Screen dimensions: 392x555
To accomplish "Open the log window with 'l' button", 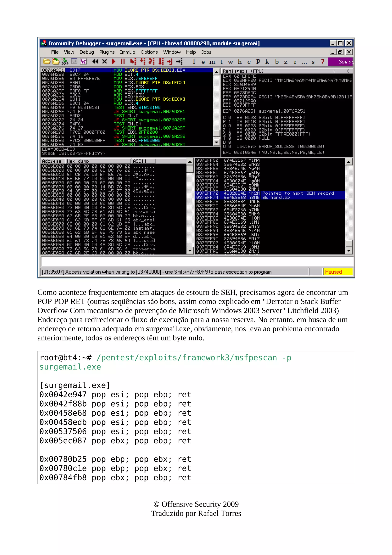I will click(x=194, y=62).
